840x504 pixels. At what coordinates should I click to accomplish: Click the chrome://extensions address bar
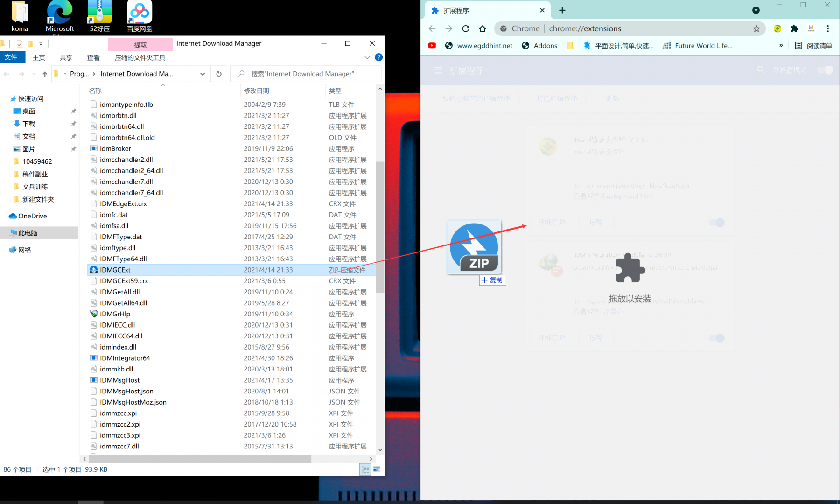point(630,28)
